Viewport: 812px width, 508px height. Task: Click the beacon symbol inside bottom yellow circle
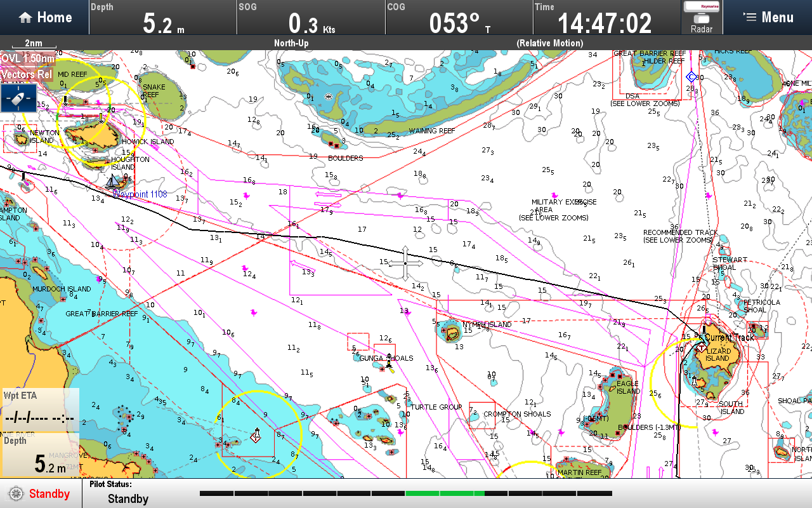(x=256, y=436)
